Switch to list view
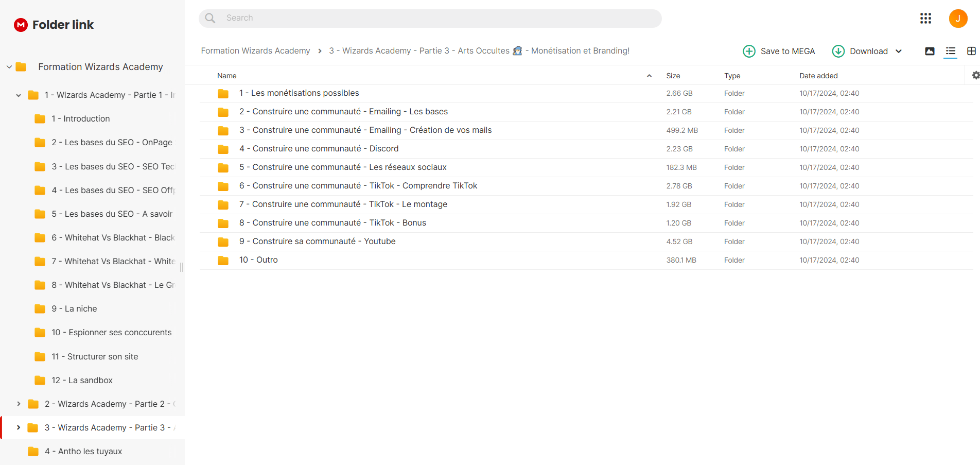This screenshot has width=980, height=465. (x=950, y=51)
